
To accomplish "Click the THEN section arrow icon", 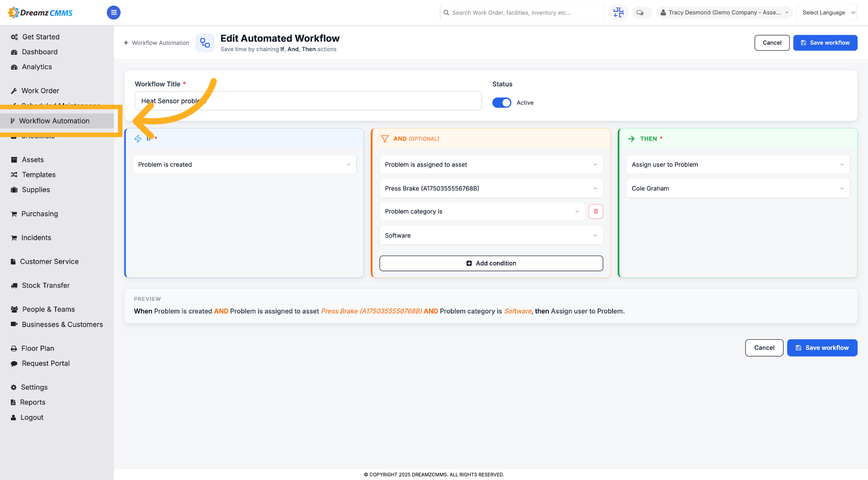I will click(x=632, y=139).
